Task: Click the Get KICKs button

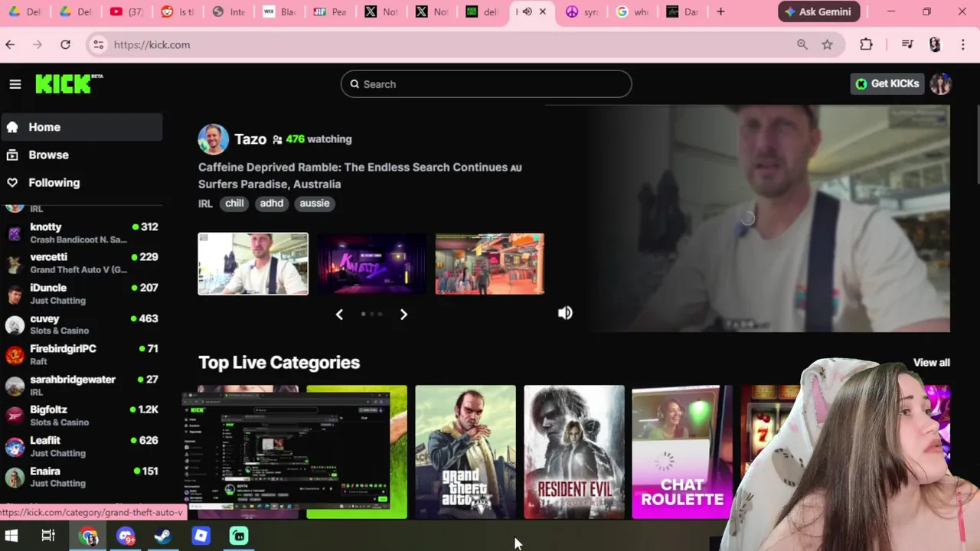Action: 887,84
